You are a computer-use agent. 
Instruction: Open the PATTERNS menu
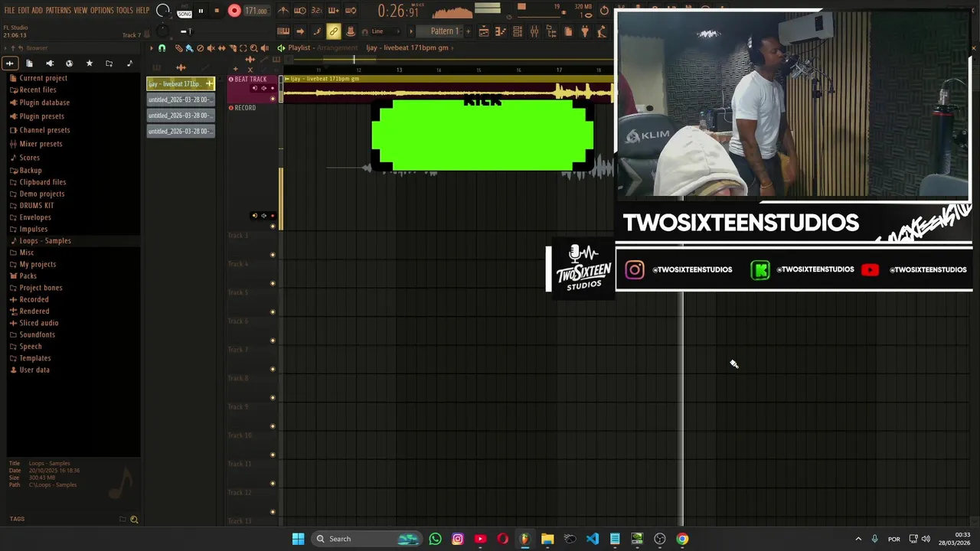[58, 10]
